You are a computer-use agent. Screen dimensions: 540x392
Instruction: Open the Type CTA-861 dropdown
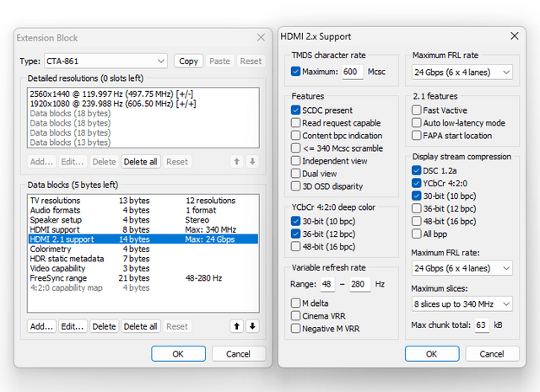click(x=105, y=62)
